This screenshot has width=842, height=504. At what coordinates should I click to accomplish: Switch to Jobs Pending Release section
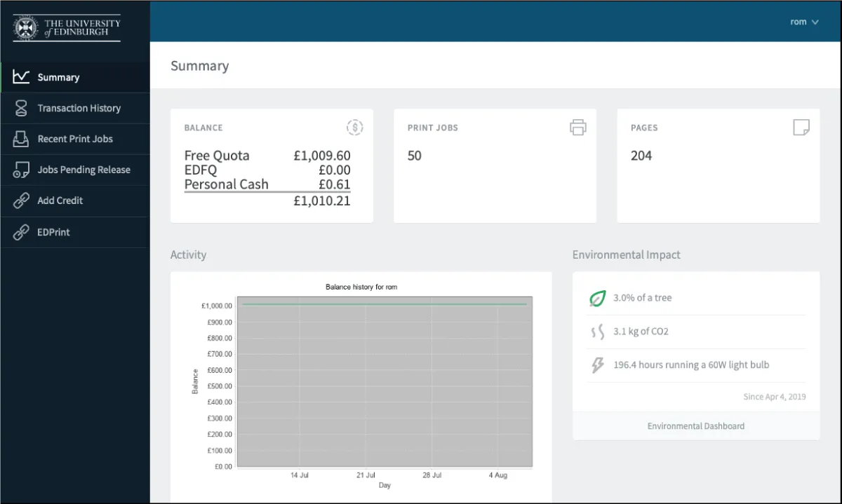pyautogui.click(x=83, y=170)
